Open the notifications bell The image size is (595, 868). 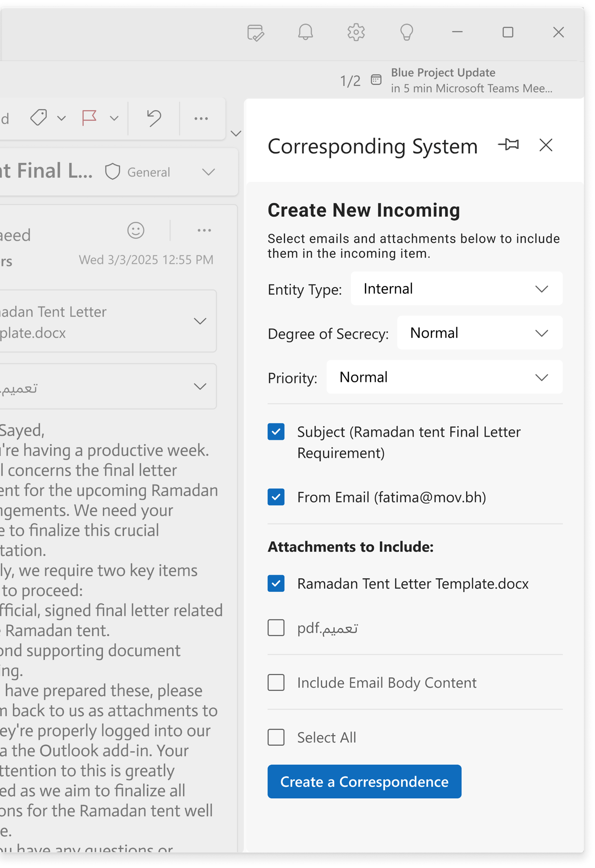(305, 32)
